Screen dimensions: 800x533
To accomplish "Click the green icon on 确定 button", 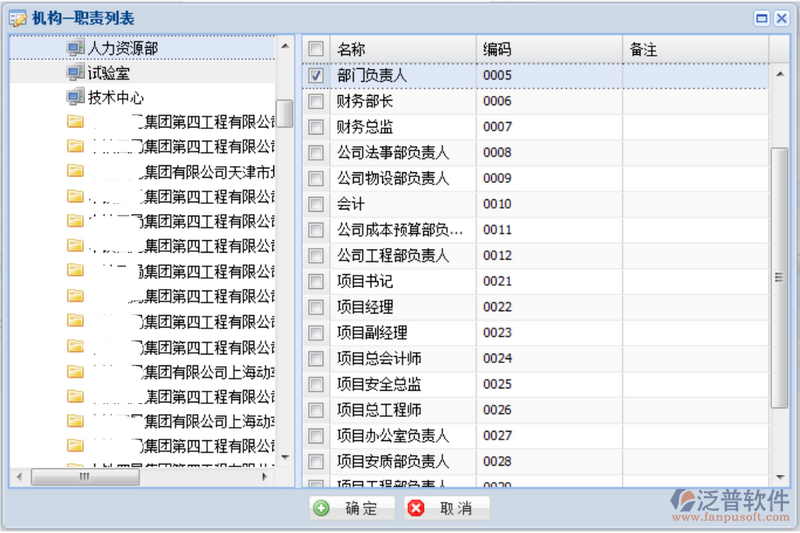I will click(321, 508).
